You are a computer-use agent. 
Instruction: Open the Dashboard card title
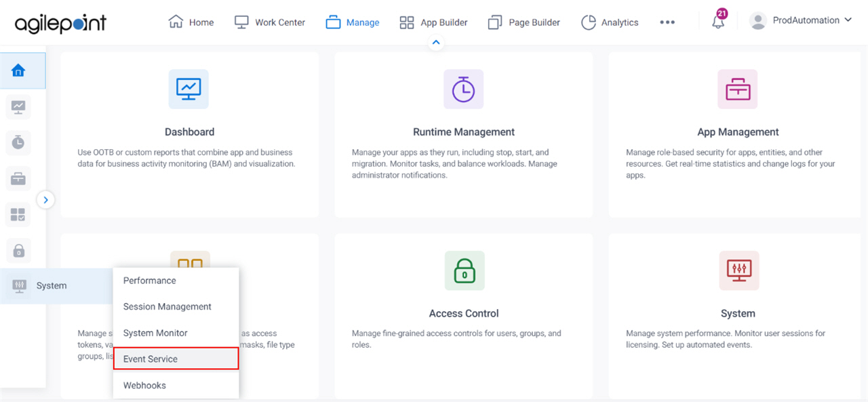pos(189,132)
